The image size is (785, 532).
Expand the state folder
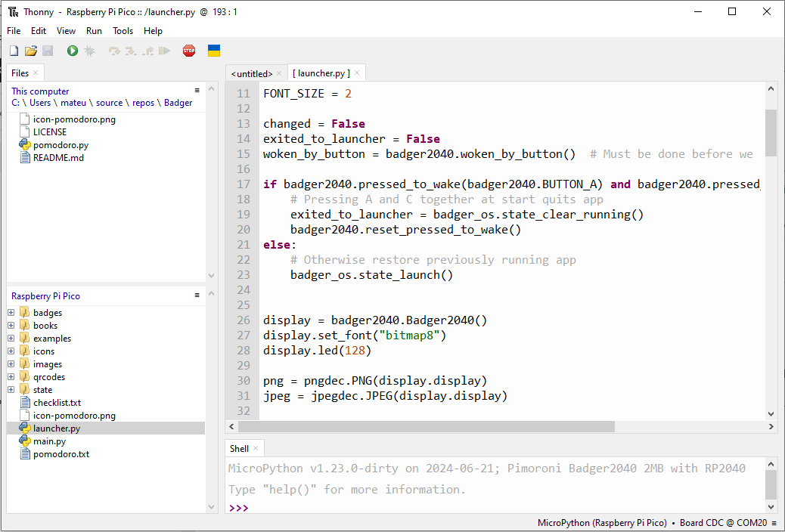pos(11,390)
